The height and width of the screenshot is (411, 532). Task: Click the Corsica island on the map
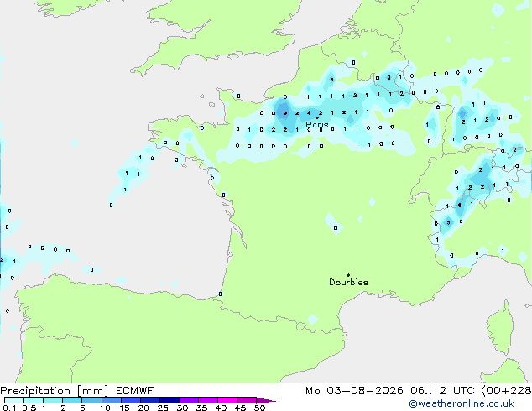coord(500,328)
